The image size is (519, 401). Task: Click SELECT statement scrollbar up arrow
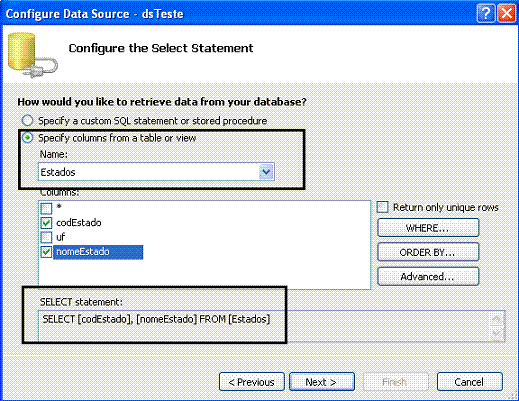(x=497, y=319)
